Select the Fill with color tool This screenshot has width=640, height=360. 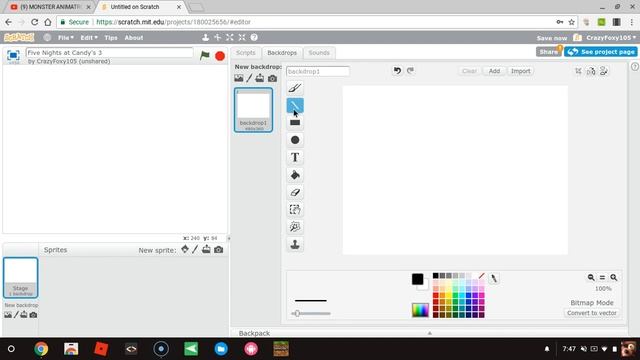(295, 175)
